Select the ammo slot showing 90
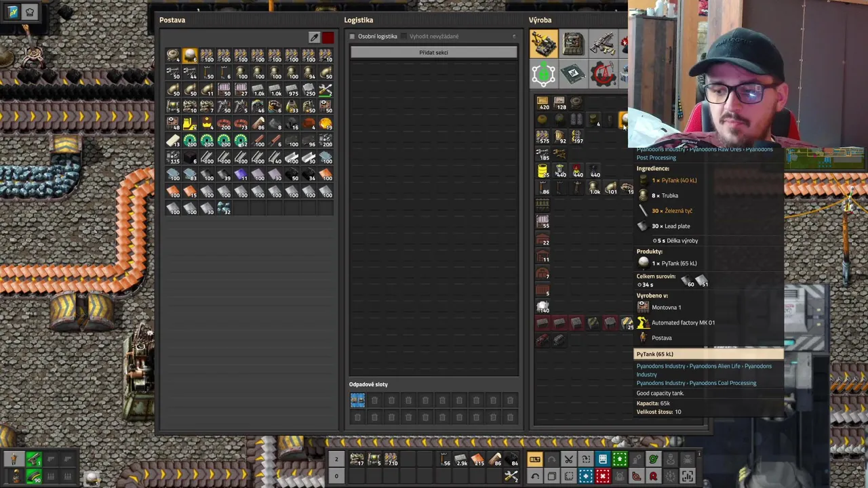Viewport: 868px width, 488px height. pos(33,476)
